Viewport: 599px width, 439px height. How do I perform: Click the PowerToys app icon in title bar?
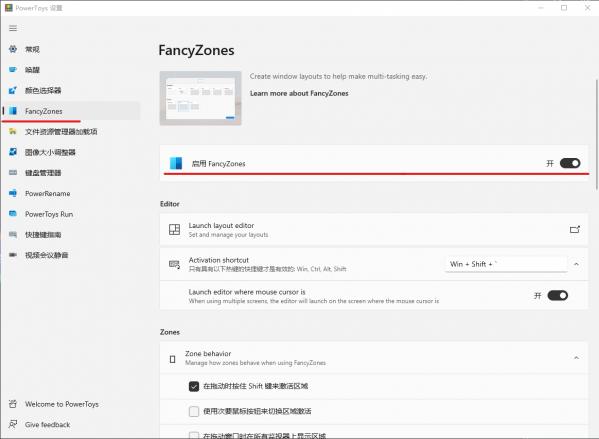[9, 8]
